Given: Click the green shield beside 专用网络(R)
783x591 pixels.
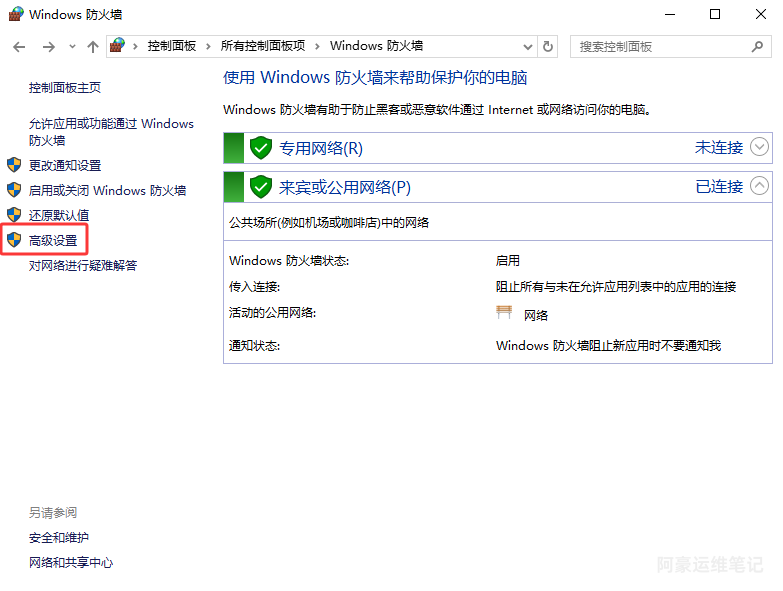Looking at the screenshot, I should pos(261,148).
